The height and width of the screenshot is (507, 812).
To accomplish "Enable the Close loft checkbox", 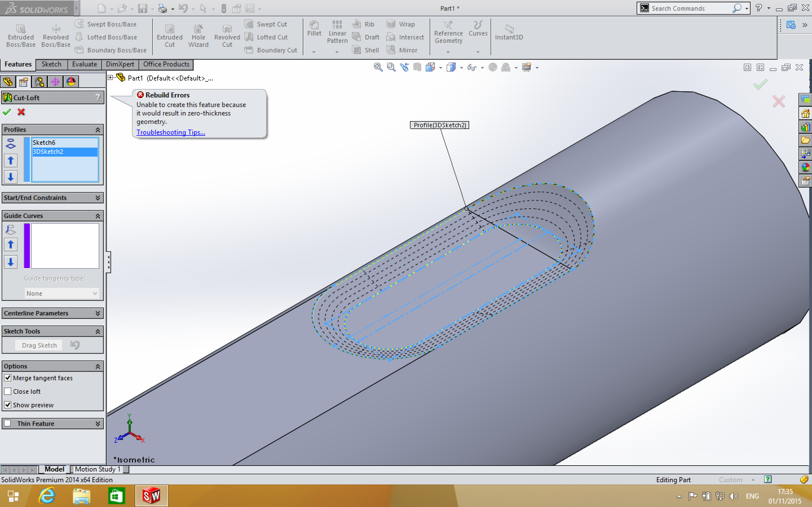I will [8, 391].
